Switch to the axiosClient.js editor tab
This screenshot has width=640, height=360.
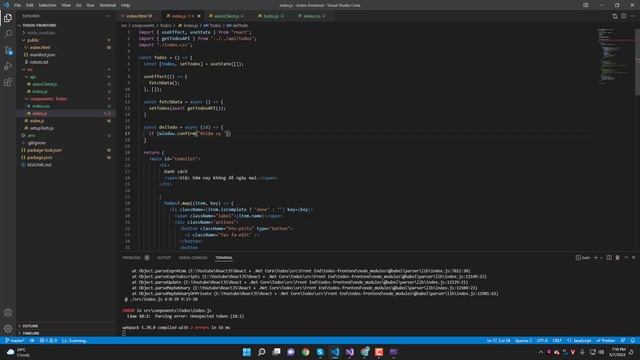click(227, 16)
